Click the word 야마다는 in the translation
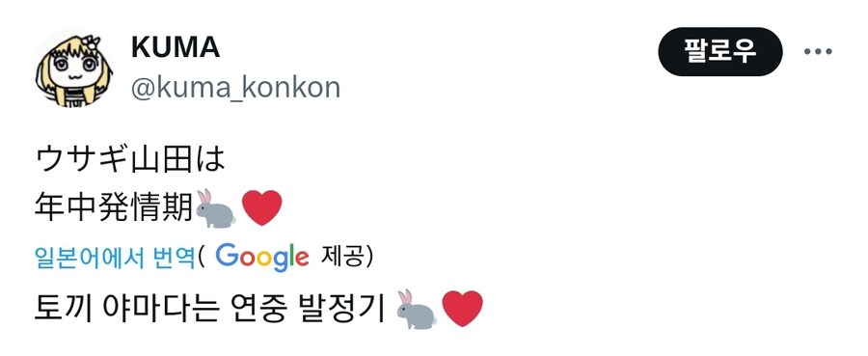This screenshot has height=356, width=868. coord(160,309)
